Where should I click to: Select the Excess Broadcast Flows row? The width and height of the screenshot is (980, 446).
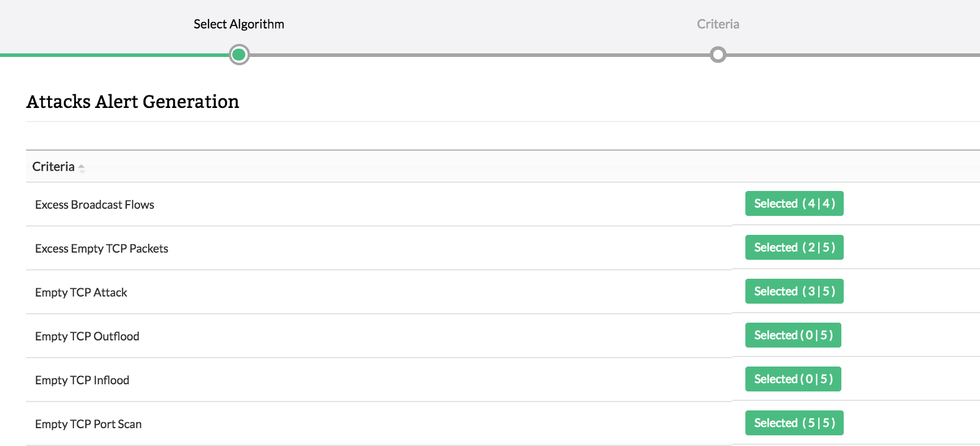coord(95,205)
